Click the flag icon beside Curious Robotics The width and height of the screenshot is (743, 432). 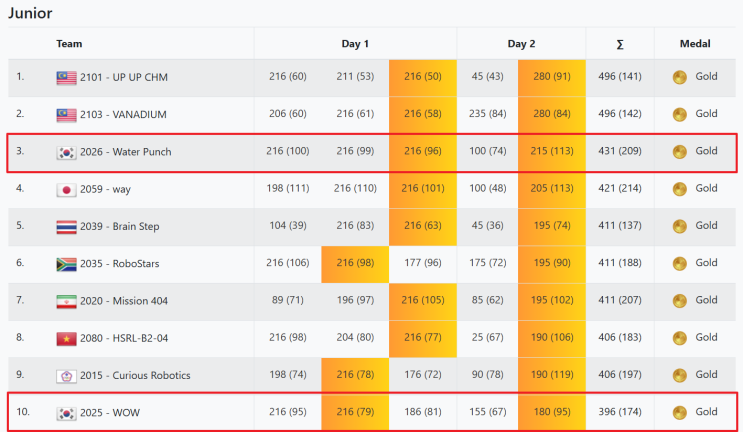pyautogui.click(x=66, y=376)
